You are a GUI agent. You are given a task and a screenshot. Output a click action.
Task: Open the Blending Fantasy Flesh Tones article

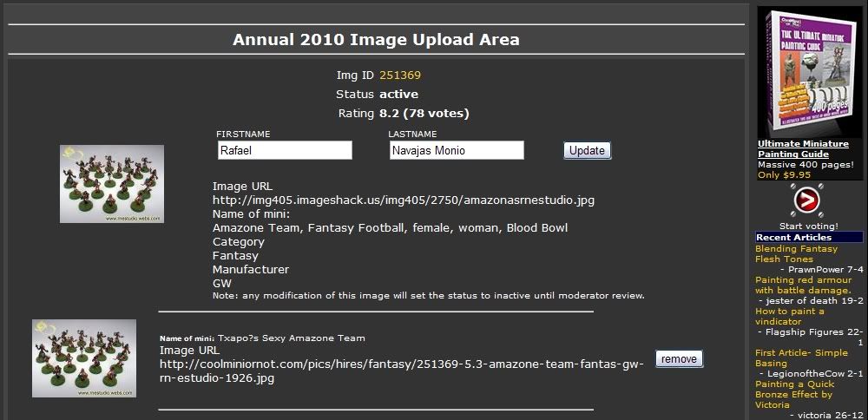[x=796, y=253]
